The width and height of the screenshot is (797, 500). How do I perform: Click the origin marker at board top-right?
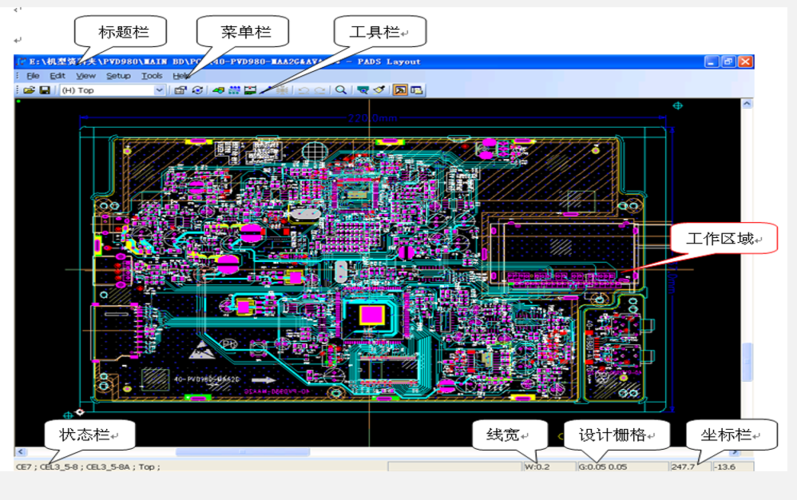678,106
